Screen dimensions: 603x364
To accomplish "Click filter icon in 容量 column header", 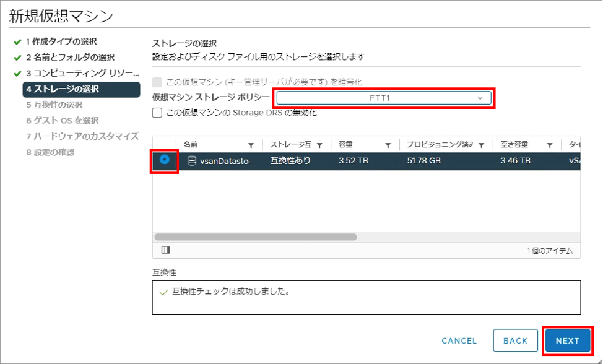I will pos(388,145).
